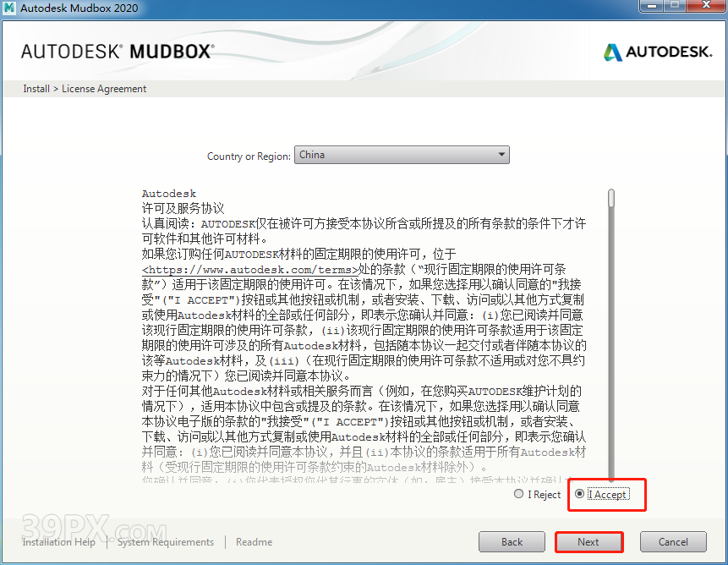728x565 pixels.
Task: Click the Mudbox app icon in title bar
Action: (x=11, y=8)
